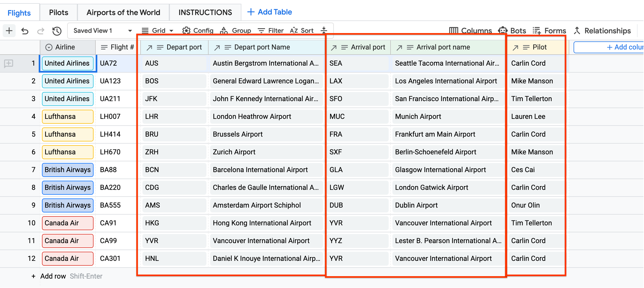Open the Forms panel

coord(549,31)
